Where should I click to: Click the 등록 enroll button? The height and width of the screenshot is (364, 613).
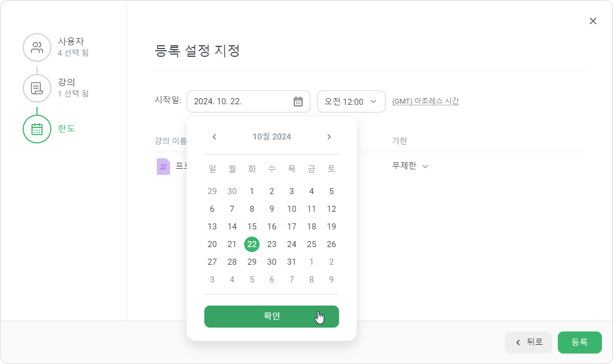(580, 342)
